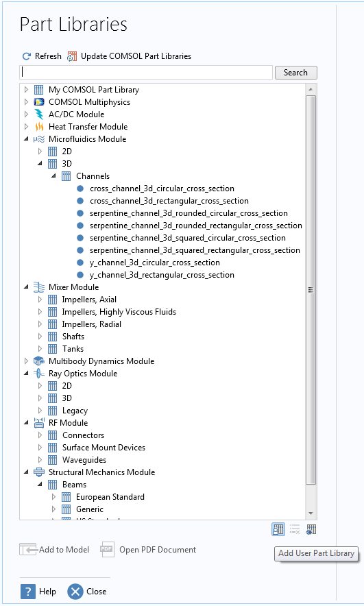Screen dimensions: 364x606
Task: Expand the Multibody Dynamics Module node
Action: (x=26, y=361)
